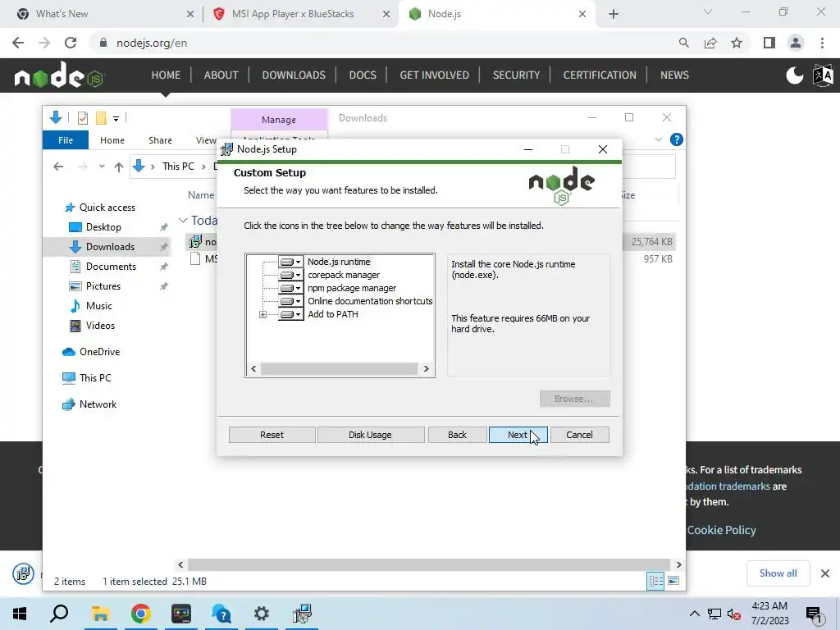Open ABOUT on nodejs.org navigation

tap(221, 75)
